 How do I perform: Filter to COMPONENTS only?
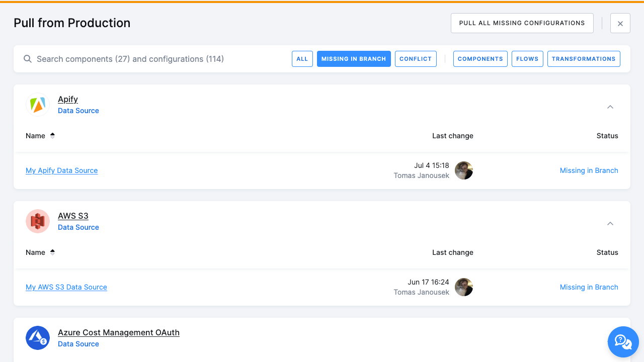480,59
